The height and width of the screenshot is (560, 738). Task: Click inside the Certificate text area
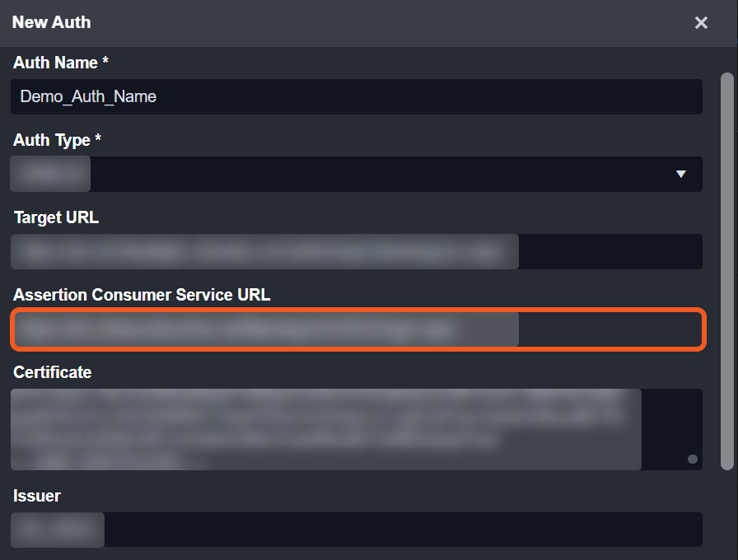point(356,429)
